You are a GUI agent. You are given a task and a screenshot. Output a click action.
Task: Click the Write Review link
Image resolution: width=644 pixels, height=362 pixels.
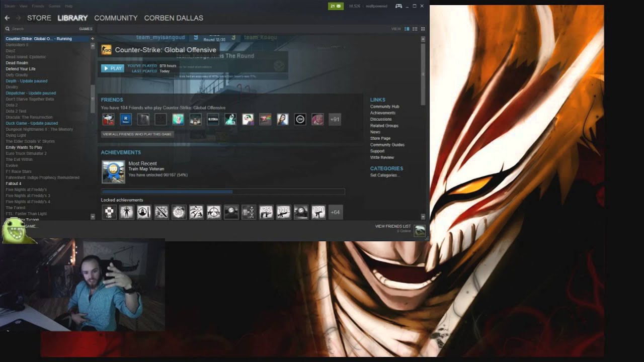[x=382, y=157]
